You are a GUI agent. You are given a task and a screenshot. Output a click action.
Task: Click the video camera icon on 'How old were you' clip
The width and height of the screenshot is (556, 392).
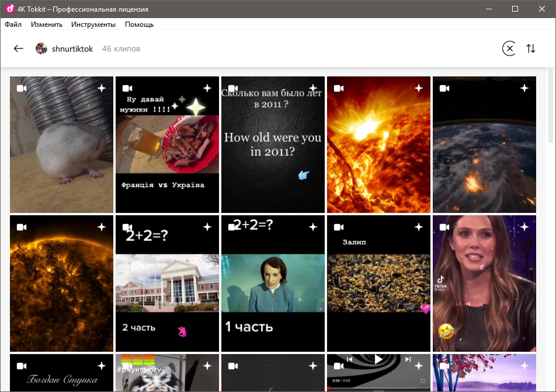(233, 88)
